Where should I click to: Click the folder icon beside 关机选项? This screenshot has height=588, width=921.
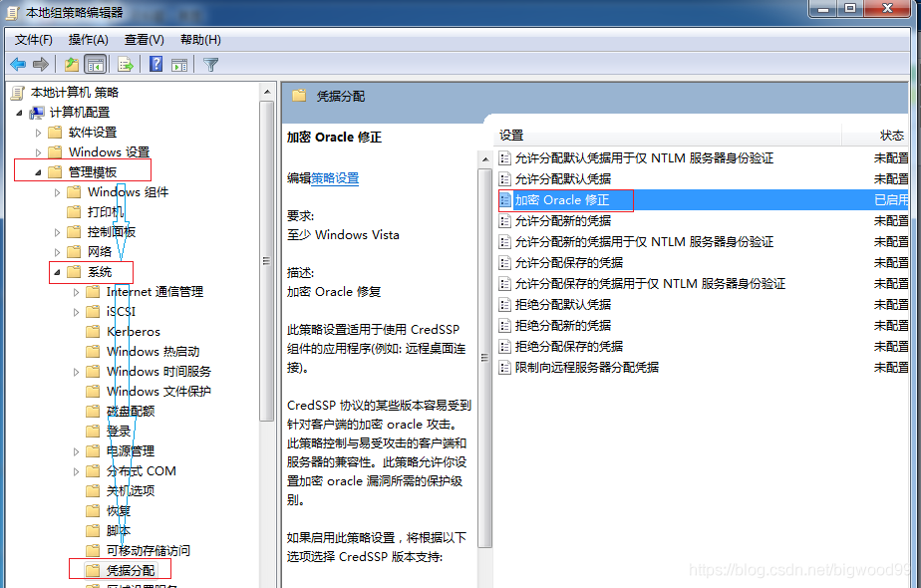point(93,490)
